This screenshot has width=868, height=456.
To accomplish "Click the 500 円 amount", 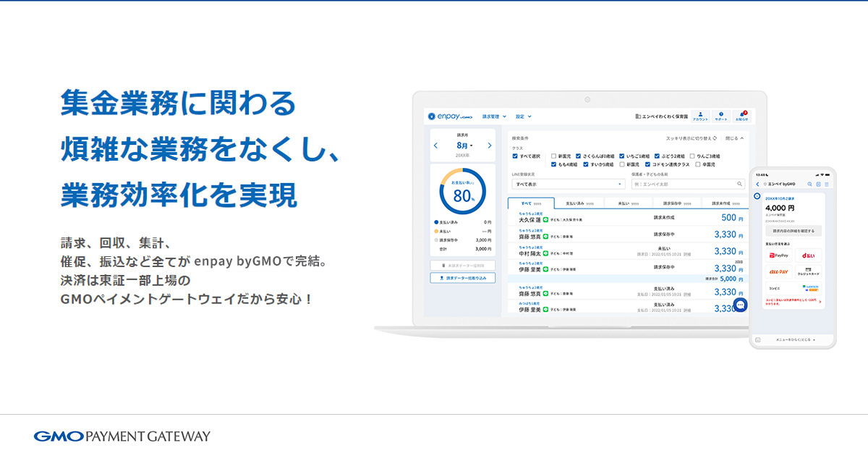I will 732,217.
